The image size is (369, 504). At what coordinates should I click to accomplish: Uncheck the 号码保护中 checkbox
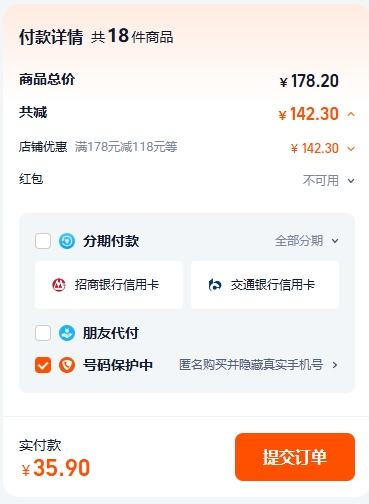(43, 365)
